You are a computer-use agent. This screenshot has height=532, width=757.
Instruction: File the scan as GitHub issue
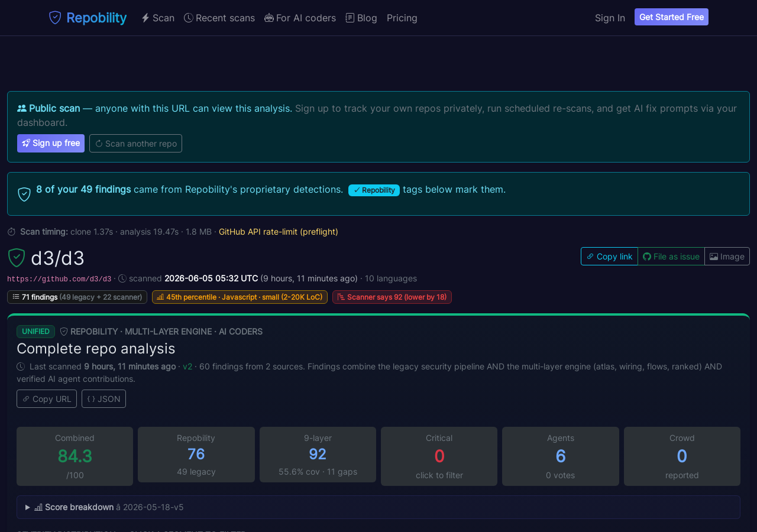click(x=671, y=256)
